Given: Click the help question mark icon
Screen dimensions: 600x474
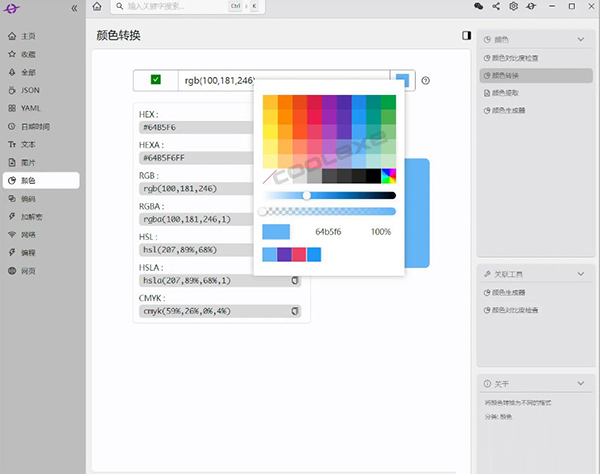Looking at the screenshot, I should pyautogui.click(x=425, y=81).
